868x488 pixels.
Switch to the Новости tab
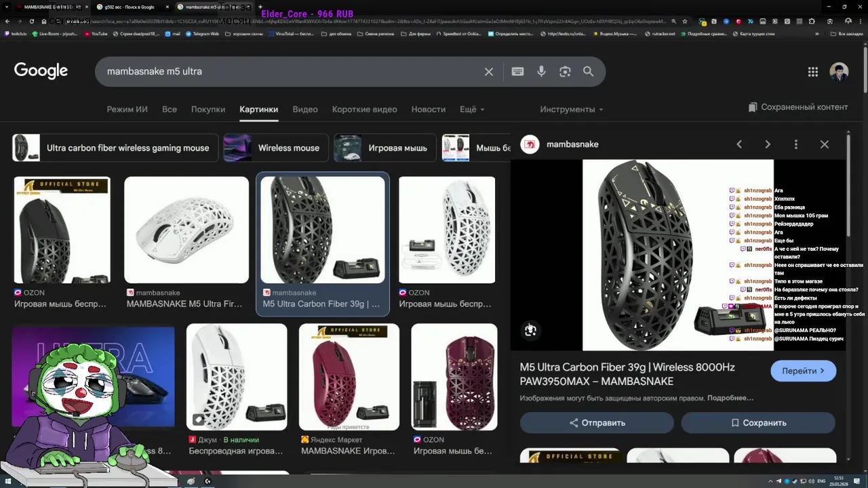(429, 109)
